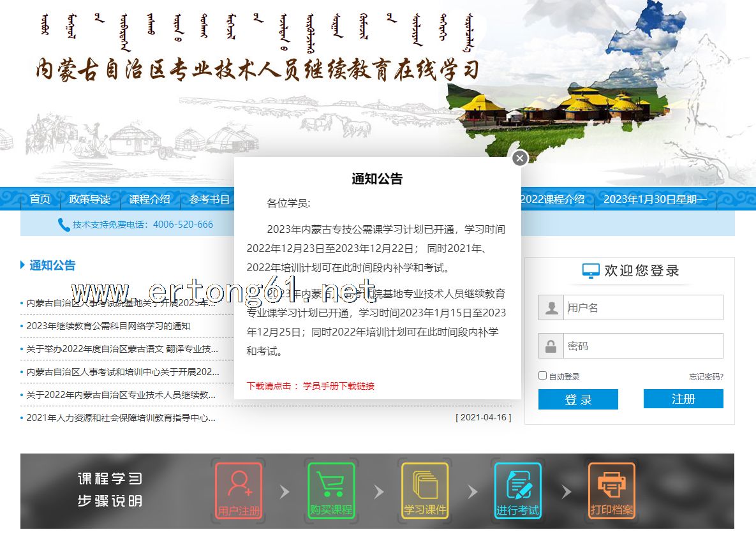Image resolution: width=756 pixels, height=539 pixels.
Task: Click the user avatar icon in username field
Action: [x=551, y=308]
